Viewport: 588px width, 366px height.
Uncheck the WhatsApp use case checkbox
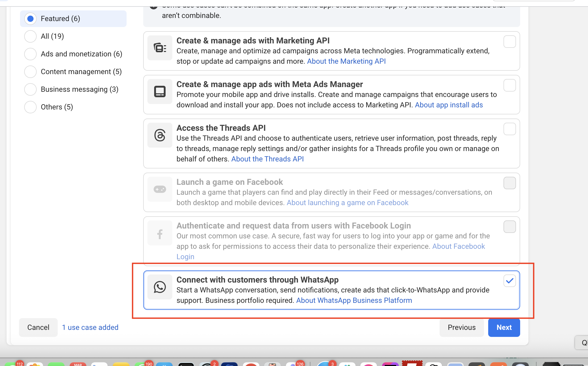(x=509, y=281)
